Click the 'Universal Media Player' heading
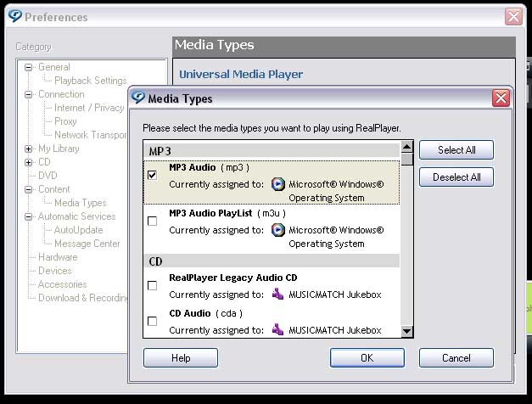Viewport: 532px width, 404px height. (x=241, y=74)
